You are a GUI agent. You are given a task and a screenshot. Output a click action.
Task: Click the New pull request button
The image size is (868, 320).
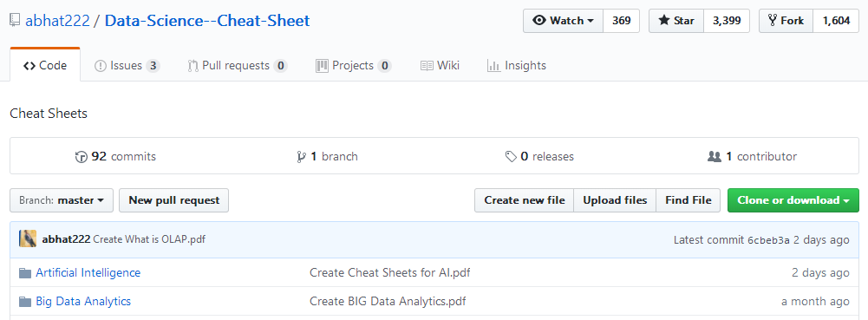pyautogui.click(x=173, y=200)
